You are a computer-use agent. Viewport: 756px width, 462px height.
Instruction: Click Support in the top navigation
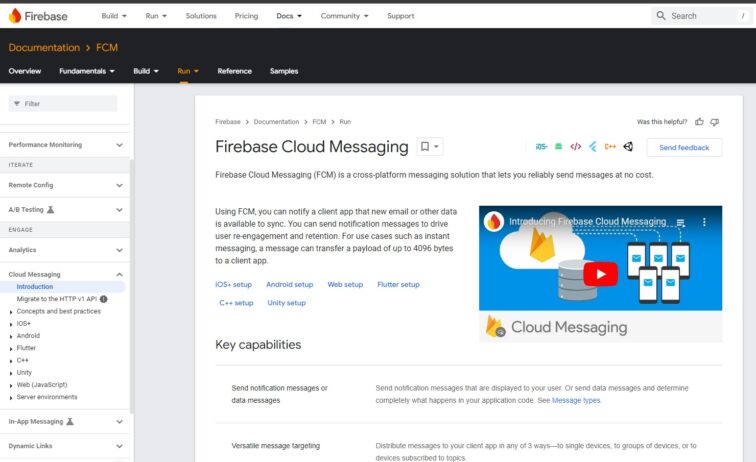[x=401, y=16]
